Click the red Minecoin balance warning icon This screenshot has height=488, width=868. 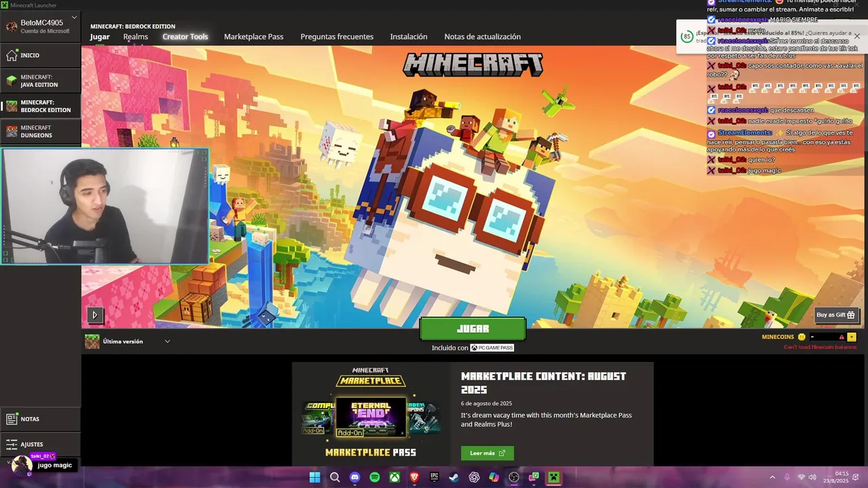click(842, 337)
